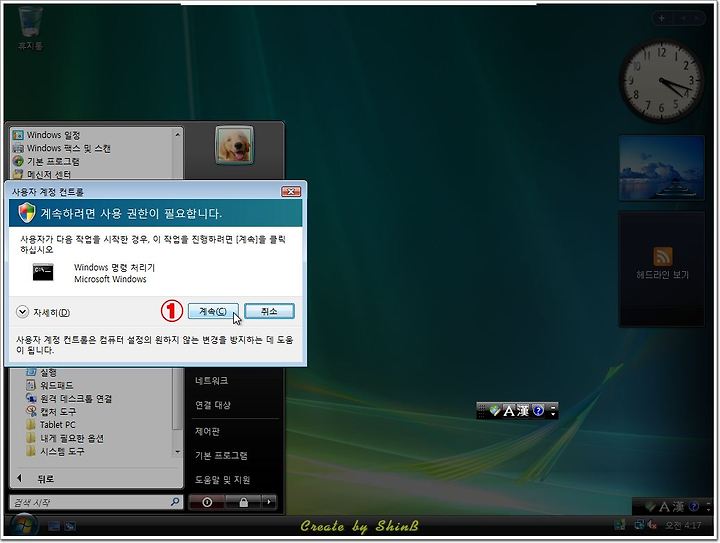This screenshot has height=543, width=720.
Task: Open 네트워크 in start menu right pane
Action: pyautogui.click(x=211, y=381)
